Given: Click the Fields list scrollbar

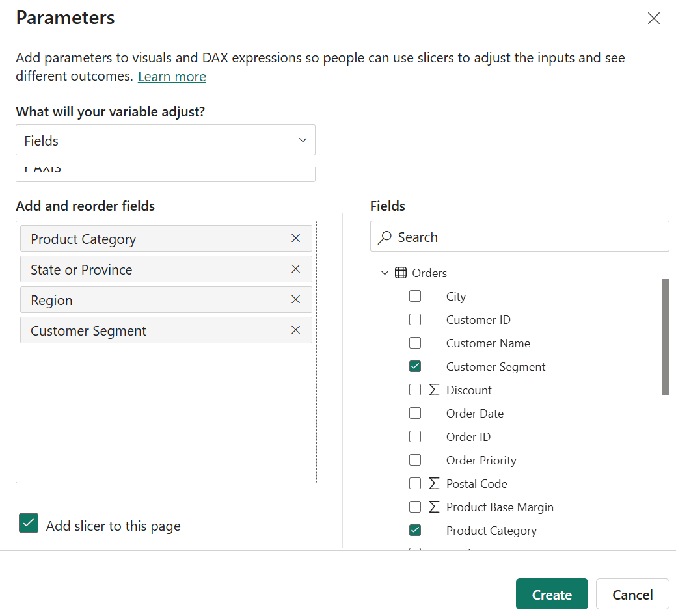Looking at the screenshot, I should click(666, 337).
